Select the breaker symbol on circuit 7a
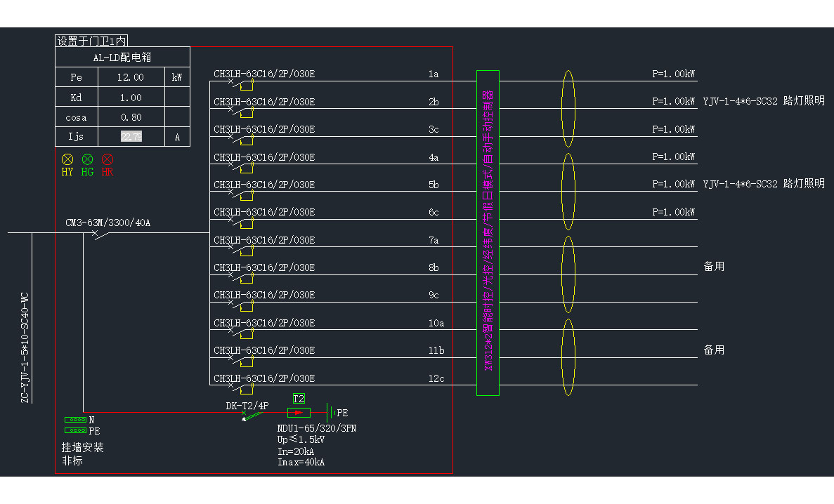Image resolution: width=834 pixels, height=504 pixels. click(x=241, y=250)
